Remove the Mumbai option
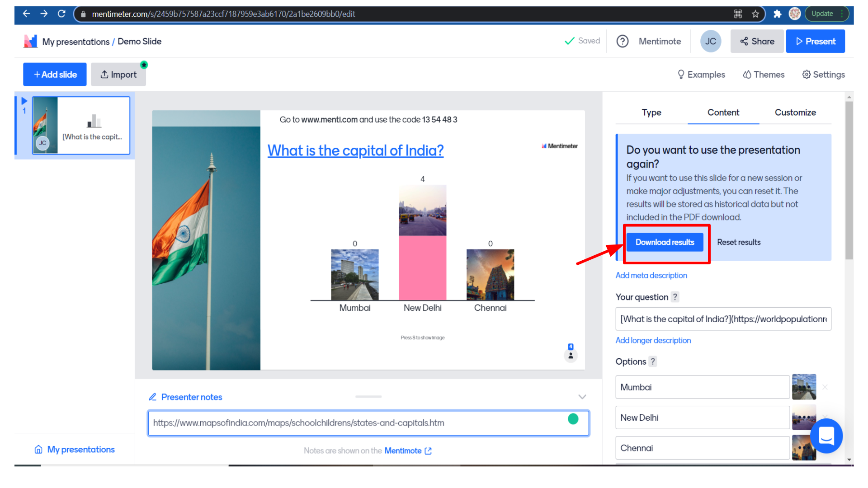Image resolution: width=868 pixels, height=488 pixels. (825, 387)
